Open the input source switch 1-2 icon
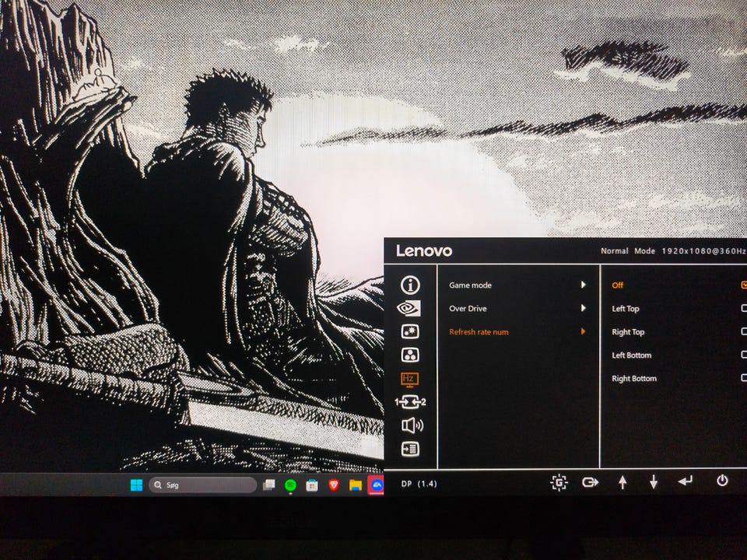This screenshot has height=560, width=747. point(410,402)
